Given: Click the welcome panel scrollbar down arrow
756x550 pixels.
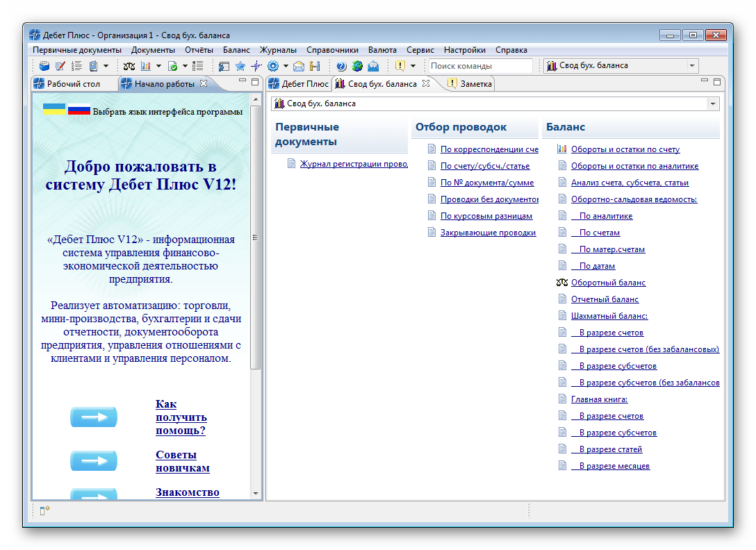Looking at the screenshot, I should coord(256,494).
